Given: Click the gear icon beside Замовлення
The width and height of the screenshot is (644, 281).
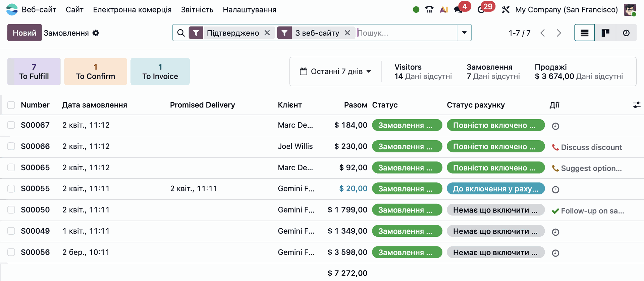Looking at the screenshot, I should (x=96, y=33).
